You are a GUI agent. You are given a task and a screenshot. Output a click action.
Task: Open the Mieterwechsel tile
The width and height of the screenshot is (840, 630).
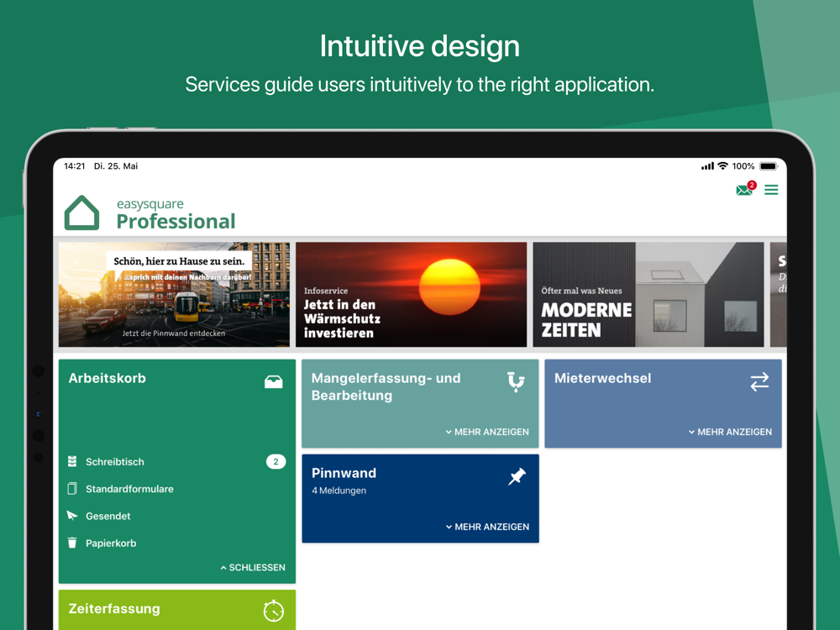pos(664,403)
